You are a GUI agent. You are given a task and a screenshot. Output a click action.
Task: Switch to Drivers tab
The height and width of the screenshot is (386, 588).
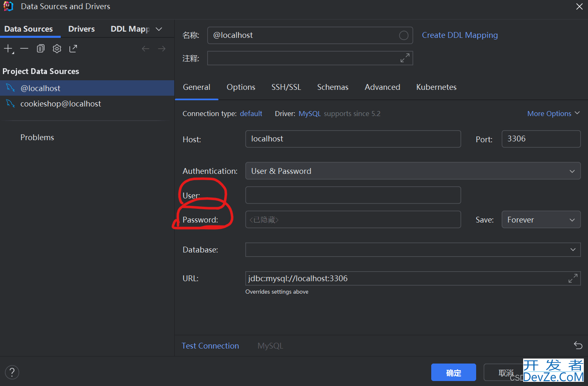coord(82,29)
